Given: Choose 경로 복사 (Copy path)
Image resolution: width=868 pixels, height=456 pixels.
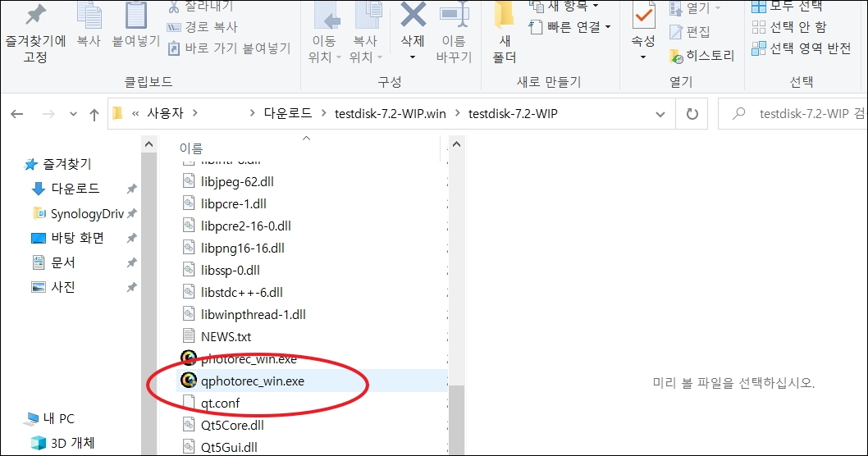Looking at the screenshot, I should (202, 26).
